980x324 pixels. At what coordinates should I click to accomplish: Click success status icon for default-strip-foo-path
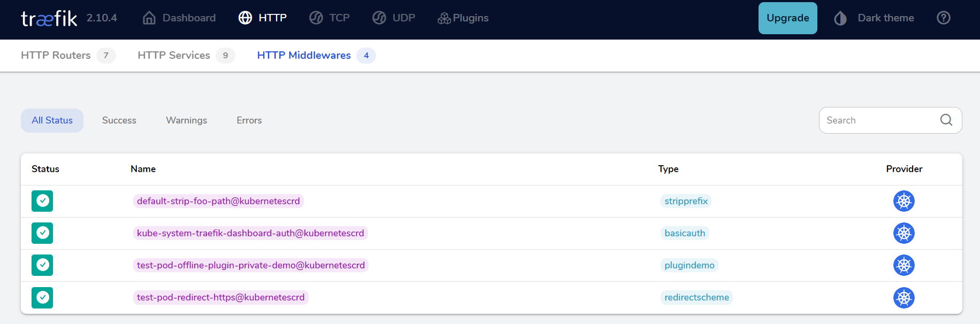[42, 201]
